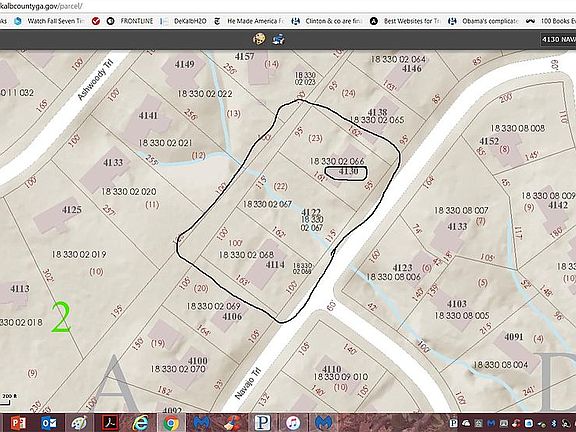Select parcel 4141 on the map

(x=148, y=115)
